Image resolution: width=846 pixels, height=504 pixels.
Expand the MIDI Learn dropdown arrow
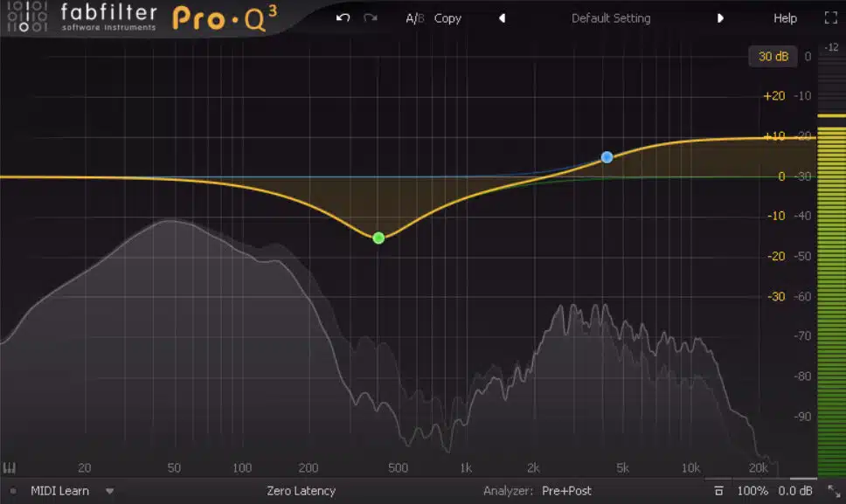(x=109, y=491)
